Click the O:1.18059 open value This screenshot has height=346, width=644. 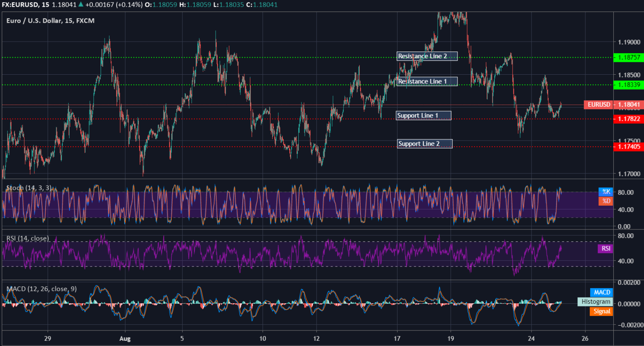[161, 5]
